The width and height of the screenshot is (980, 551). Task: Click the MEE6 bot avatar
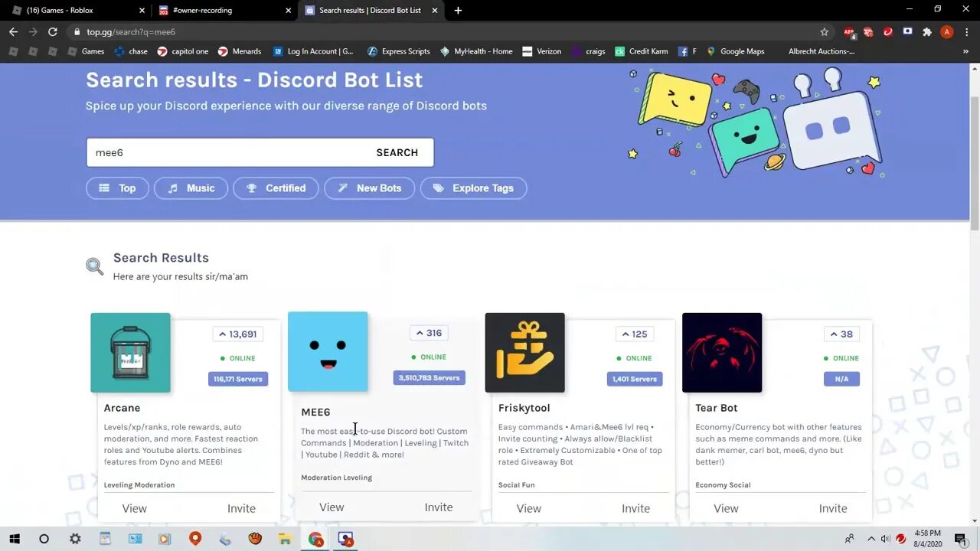tap(328, 351)
